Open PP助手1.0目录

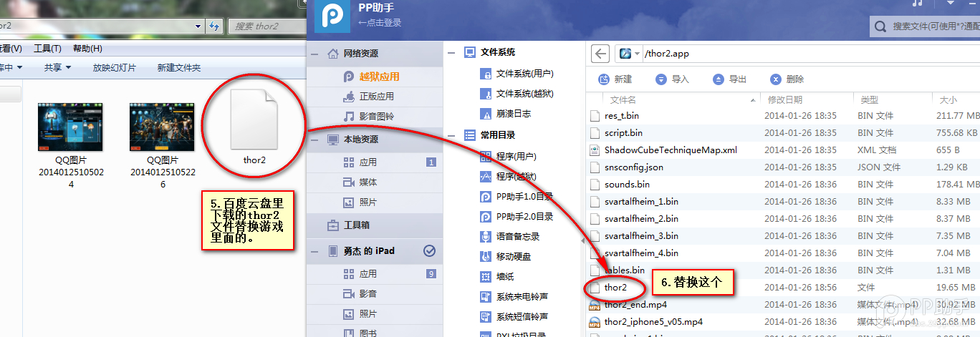pos(525,197)
